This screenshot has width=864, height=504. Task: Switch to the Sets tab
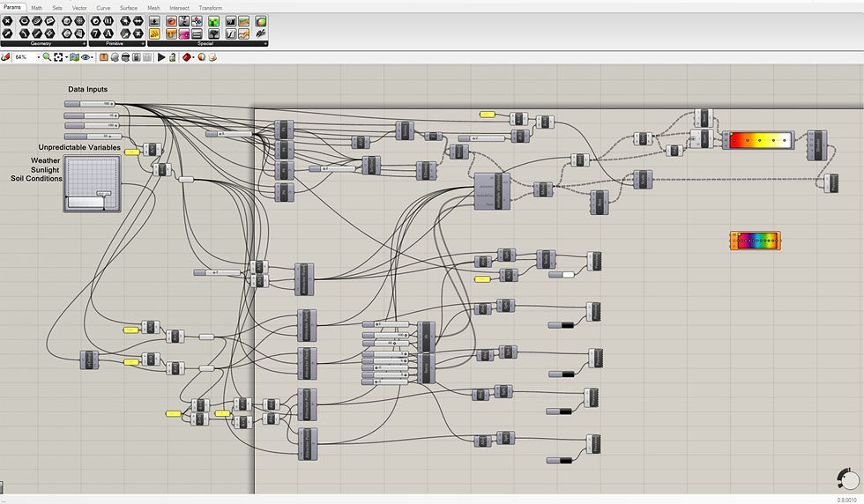[x=57, y=8]
